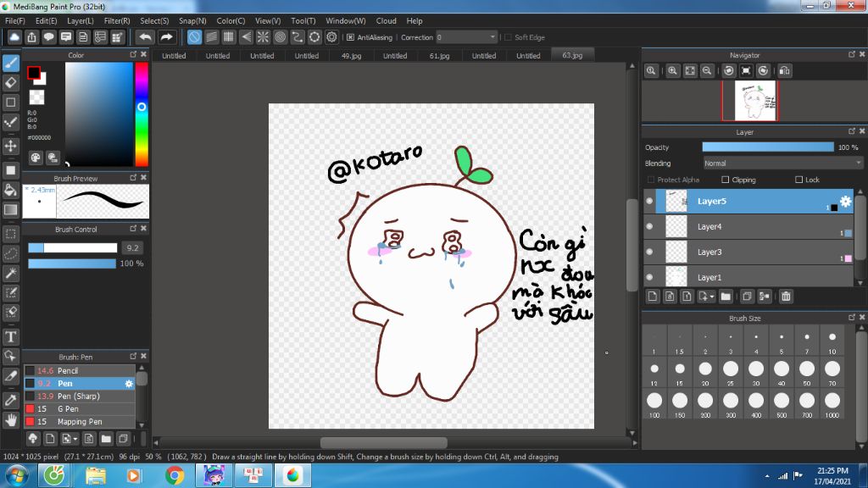The height and width of the screenshot is (488, 868).
Task: Zoom in using Navigator magnifier plus
Action: click(672, 71)
